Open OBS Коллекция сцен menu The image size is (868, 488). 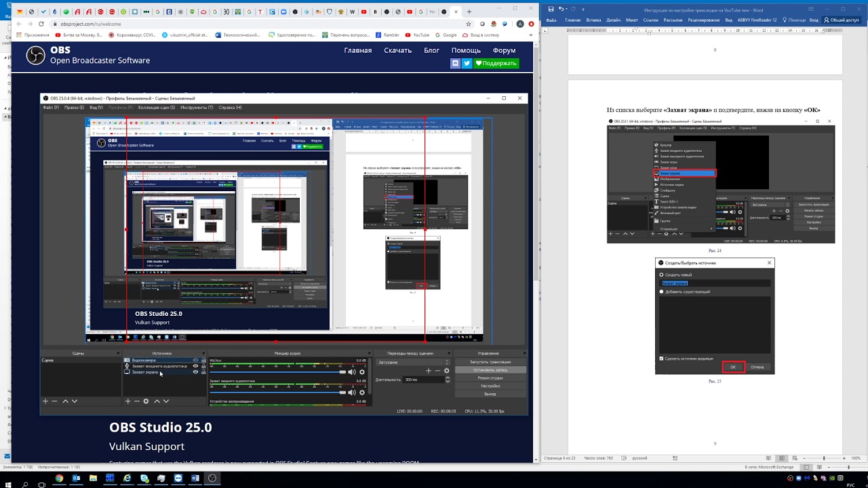coord(157,108)
